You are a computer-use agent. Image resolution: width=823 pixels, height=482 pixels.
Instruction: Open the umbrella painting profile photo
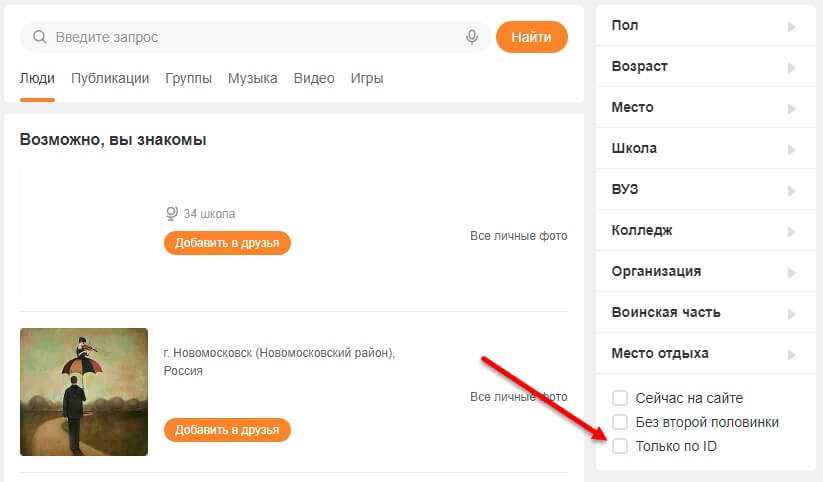tap(84, 392)
